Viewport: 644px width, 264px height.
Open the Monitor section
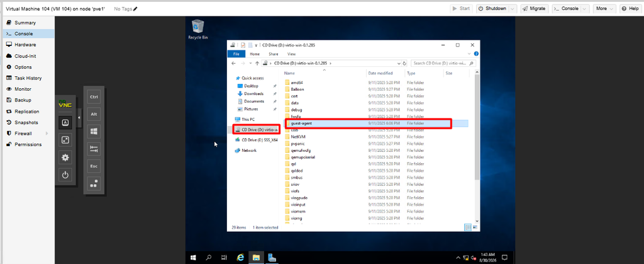[x=23, y=89]
